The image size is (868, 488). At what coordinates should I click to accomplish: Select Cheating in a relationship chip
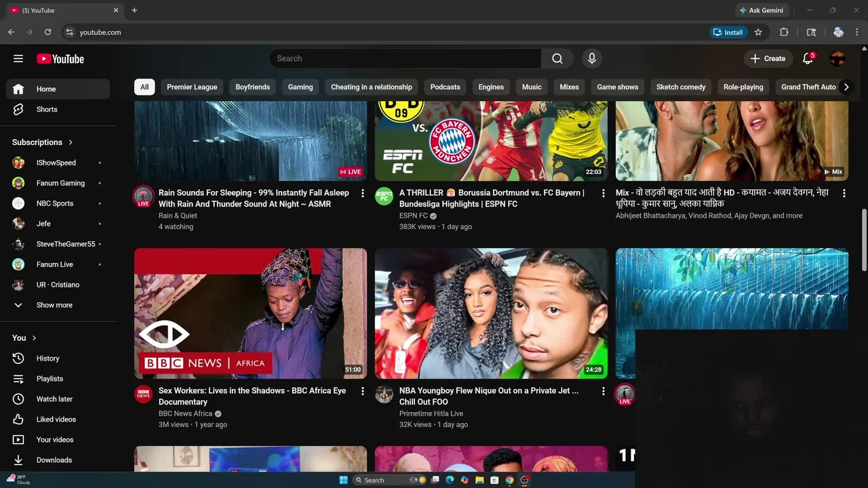coord(372,87)
